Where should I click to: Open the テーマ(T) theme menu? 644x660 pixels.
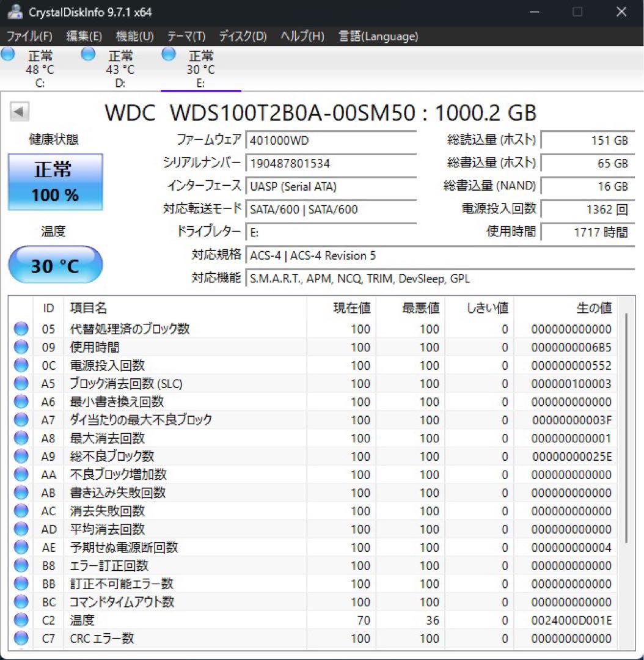click(185, 36)
